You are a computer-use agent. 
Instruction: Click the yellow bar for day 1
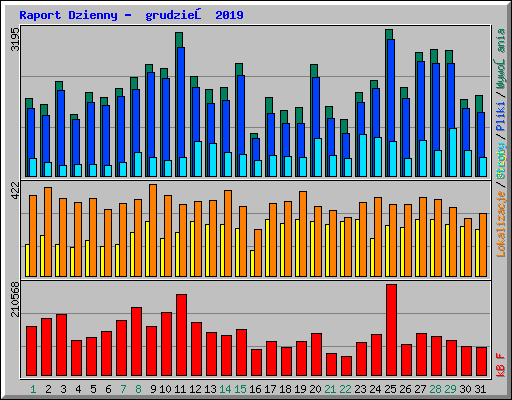pos(27,260)
